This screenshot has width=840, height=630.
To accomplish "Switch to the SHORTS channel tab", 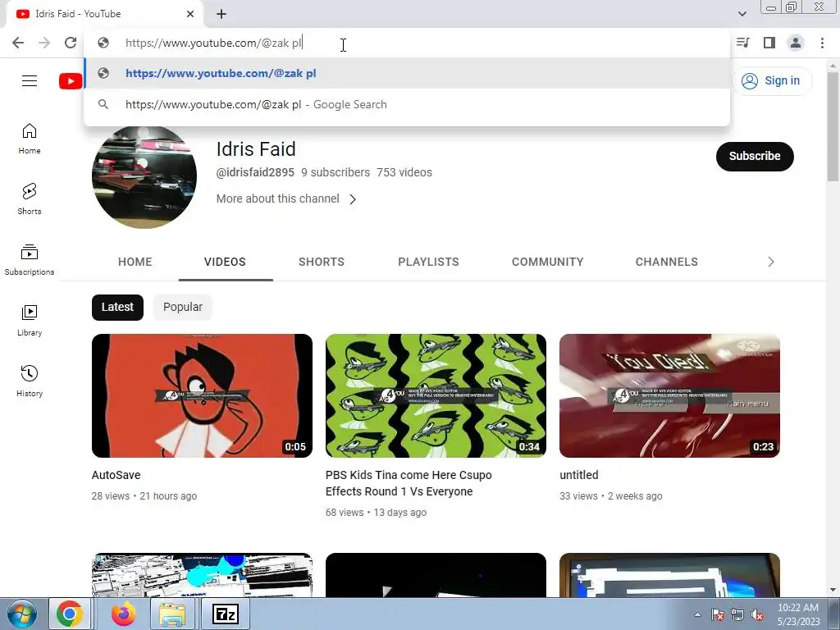I will point(322,262).
